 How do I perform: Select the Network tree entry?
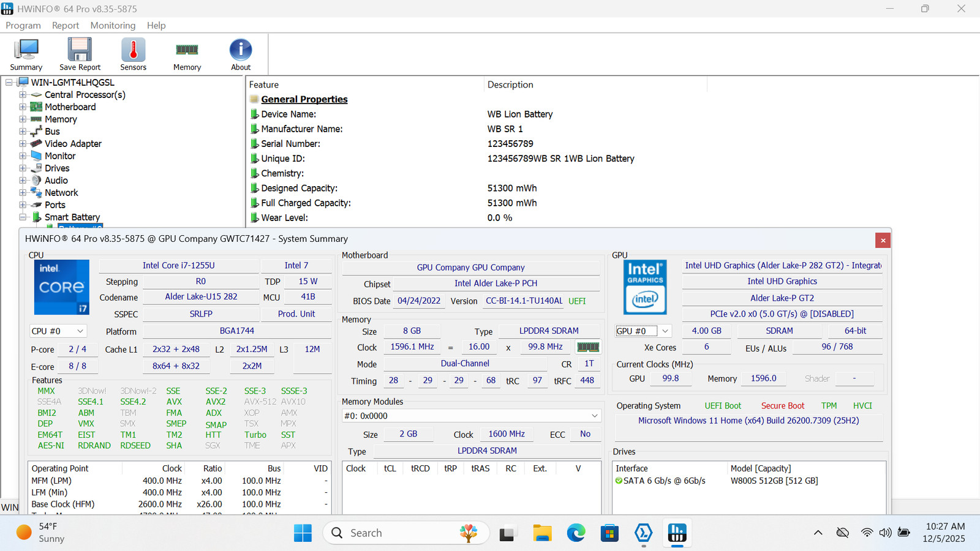[x=61, y=193]
